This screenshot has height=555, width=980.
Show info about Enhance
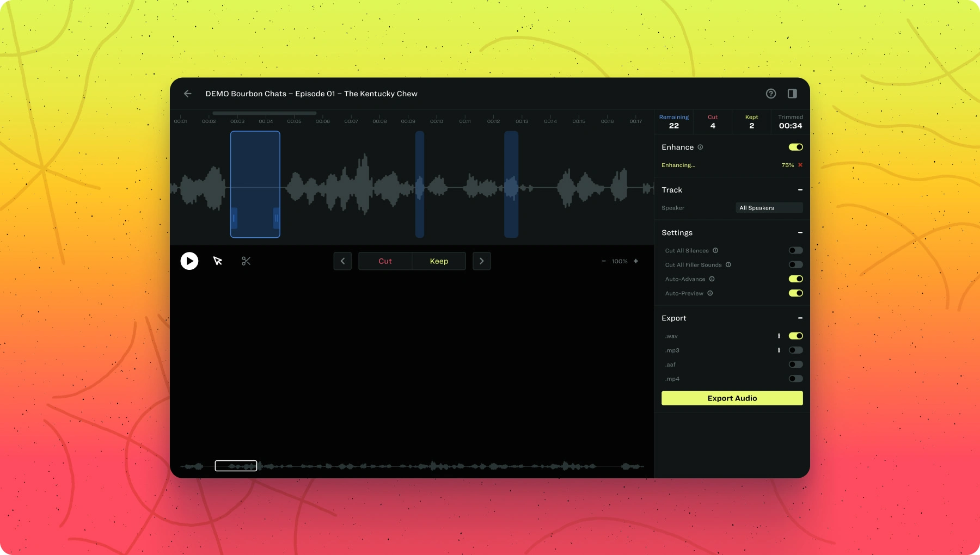click(x=701, y=147)
